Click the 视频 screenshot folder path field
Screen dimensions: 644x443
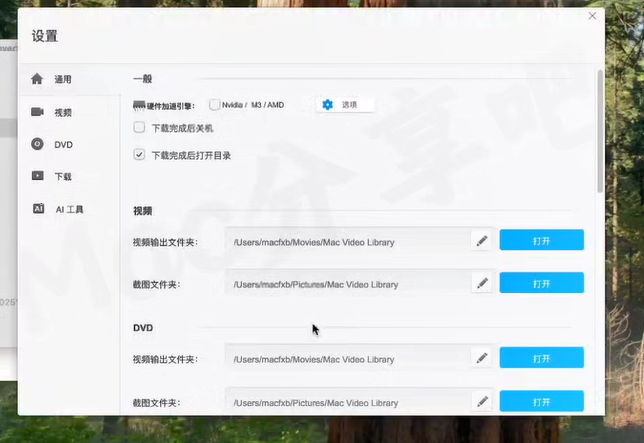[347, 284]
